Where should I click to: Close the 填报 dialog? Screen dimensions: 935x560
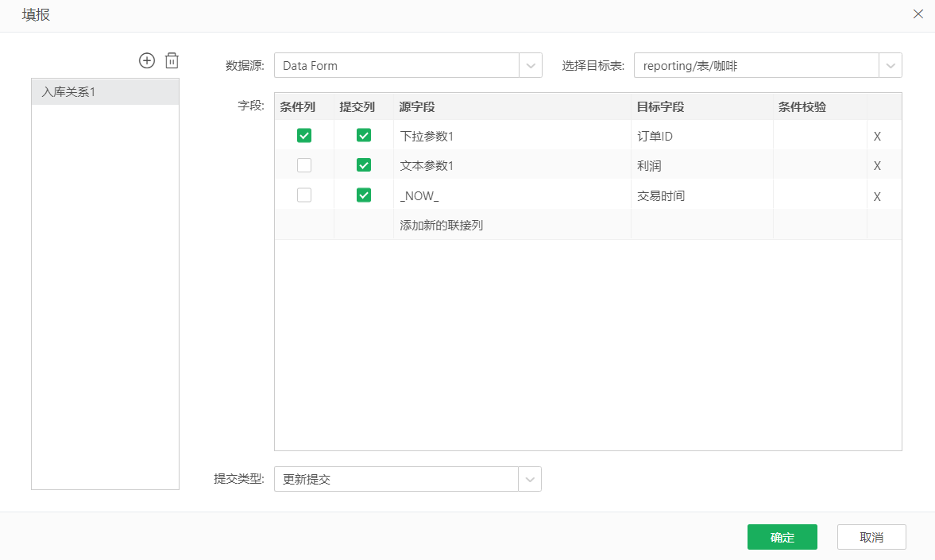click(x=918, y=14)
